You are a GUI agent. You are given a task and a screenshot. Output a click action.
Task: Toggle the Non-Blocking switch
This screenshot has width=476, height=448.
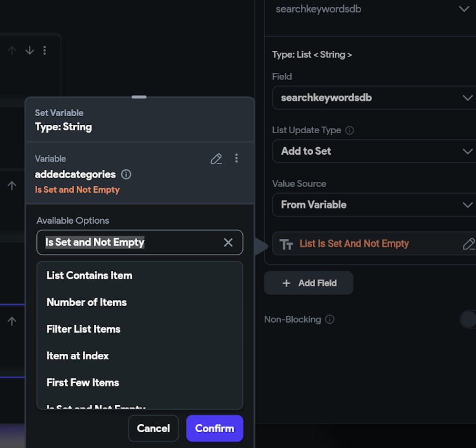[468, 319]
